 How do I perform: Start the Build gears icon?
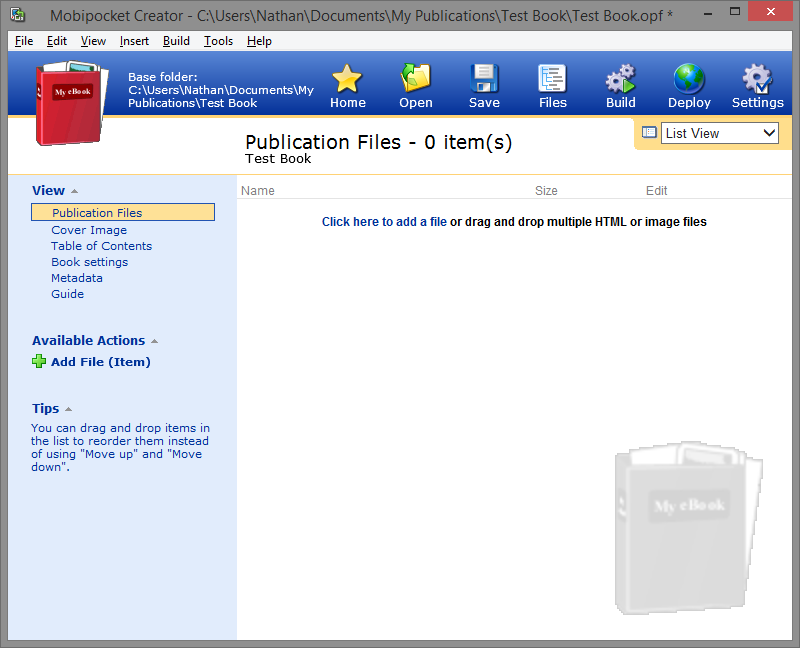click(620, 79)
